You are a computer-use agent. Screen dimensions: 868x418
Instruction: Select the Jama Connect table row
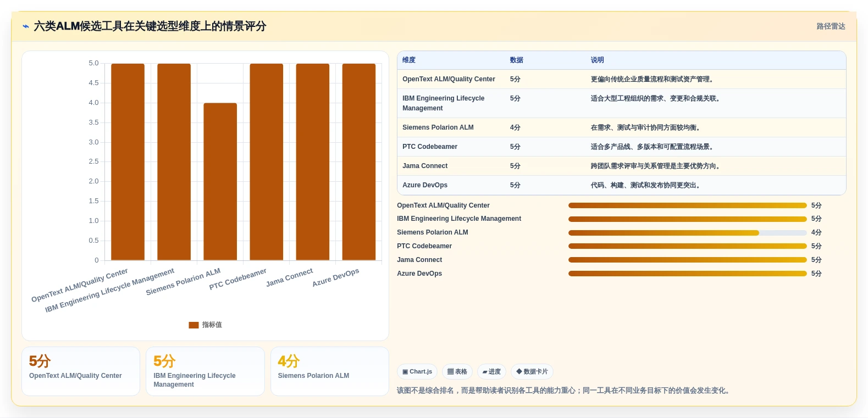pyautogui.click(x=621, y=166)
